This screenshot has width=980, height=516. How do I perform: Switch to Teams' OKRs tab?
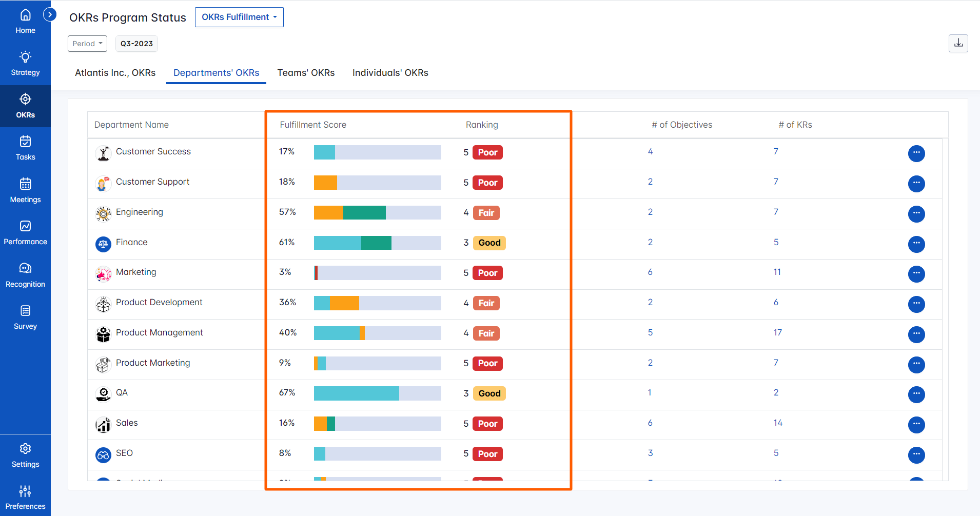pyautogui.click(x=306, y=73)
